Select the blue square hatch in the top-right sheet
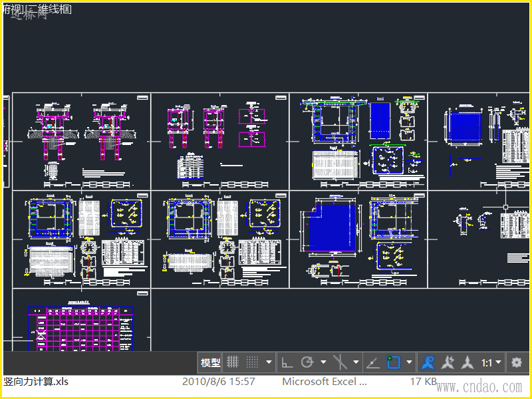Screen dimensions: 532x399 tap(465, 128)
